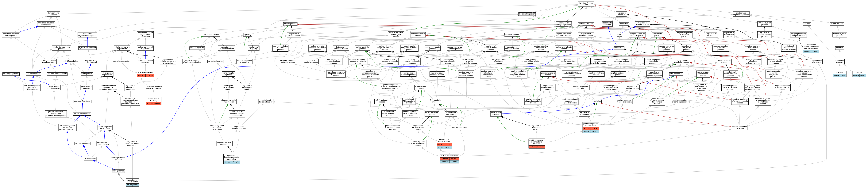Click the 'long-term synaptic potentiation' node
868x188 pixels.
click(x=224, y=143)
